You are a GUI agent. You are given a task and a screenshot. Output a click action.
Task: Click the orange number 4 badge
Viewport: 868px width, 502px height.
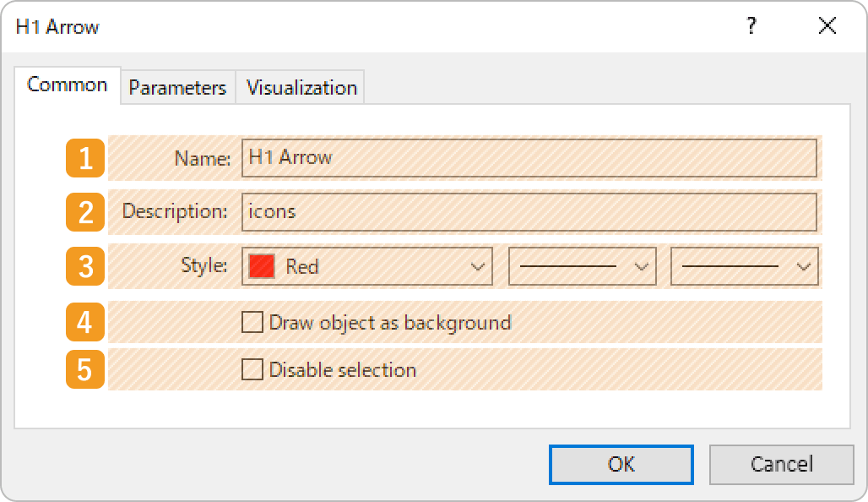coord(85,322)
